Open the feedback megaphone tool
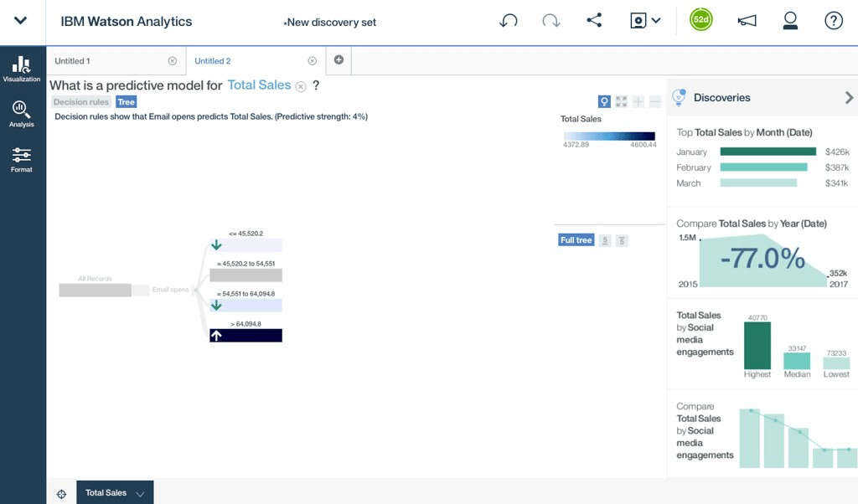Image resolution: width=858 pixels, height=504 pixels. pyautogui.click(x=747, y=21)
